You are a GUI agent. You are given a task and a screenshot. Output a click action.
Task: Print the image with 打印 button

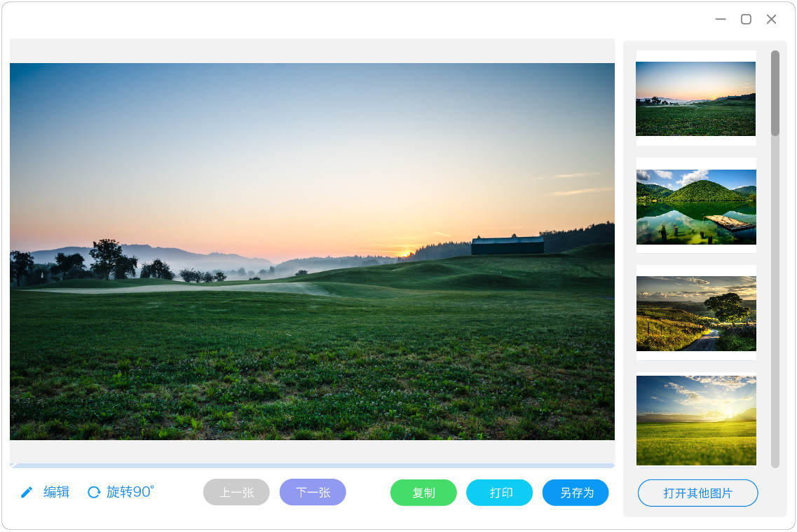(x=500, y=493)
